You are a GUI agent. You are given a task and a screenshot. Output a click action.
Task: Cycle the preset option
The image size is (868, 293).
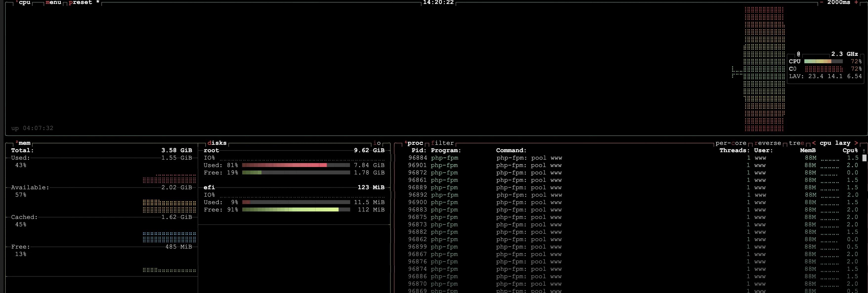point(81,2)
